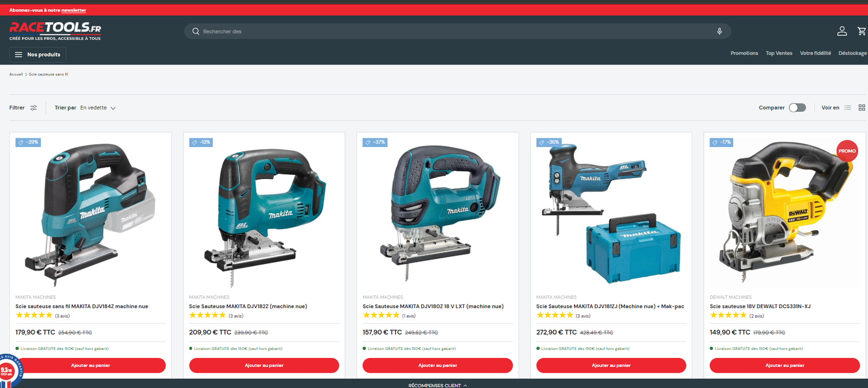
Task: Open MAKITA DJV182Z product image
Action: (x=264, y=214)
